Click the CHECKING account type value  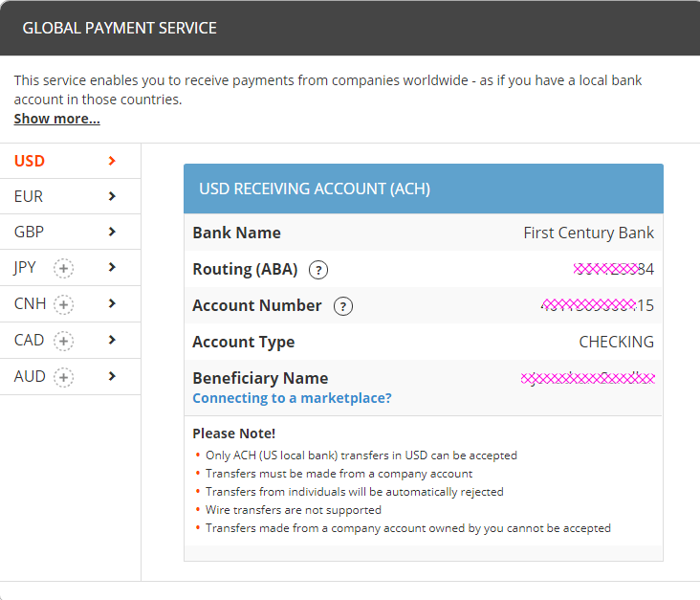point(616,342)
